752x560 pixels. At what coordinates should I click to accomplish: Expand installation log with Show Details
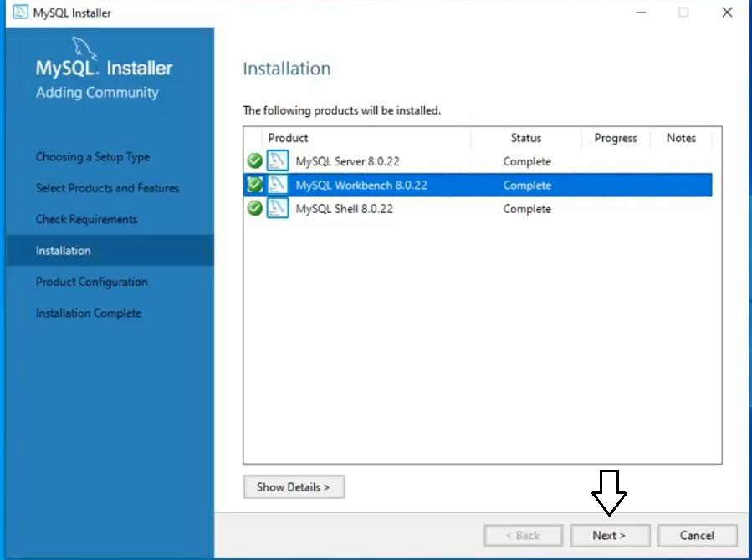(x=294, y=487)
